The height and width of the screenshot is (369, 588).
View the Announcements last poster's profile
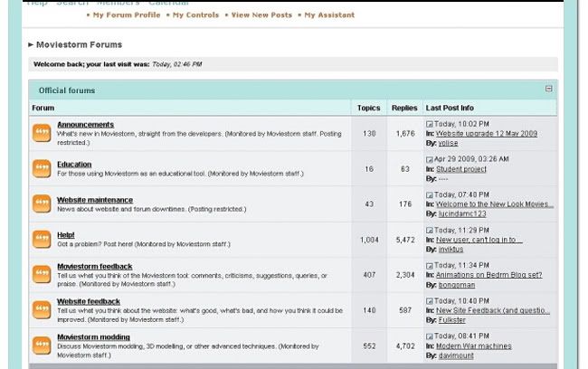[448, 143]
